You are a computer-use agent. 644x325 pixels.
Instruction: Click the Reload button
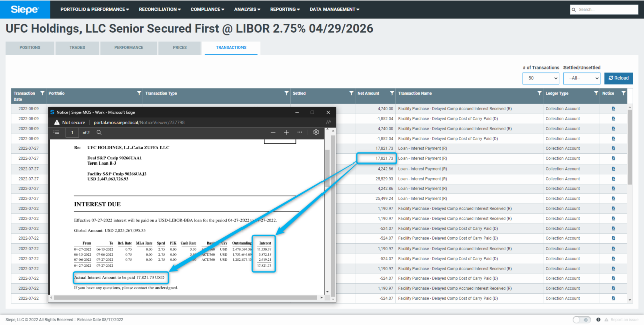coord(618,78)
